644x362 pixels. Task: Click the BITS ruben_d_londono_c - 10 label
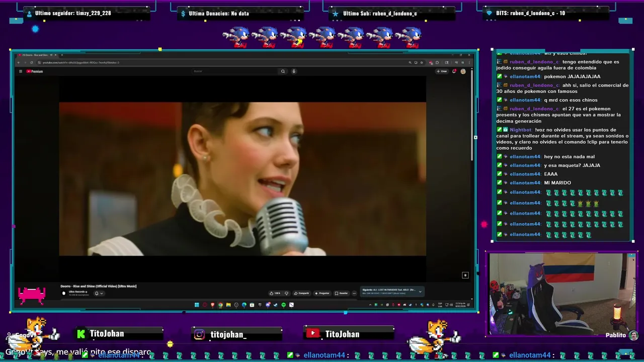click(530, 13)
